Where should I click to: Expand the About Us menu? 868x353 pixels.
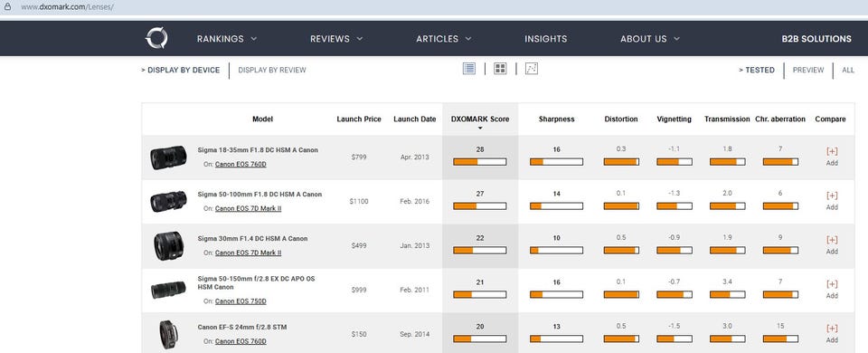tap(650, 39)
